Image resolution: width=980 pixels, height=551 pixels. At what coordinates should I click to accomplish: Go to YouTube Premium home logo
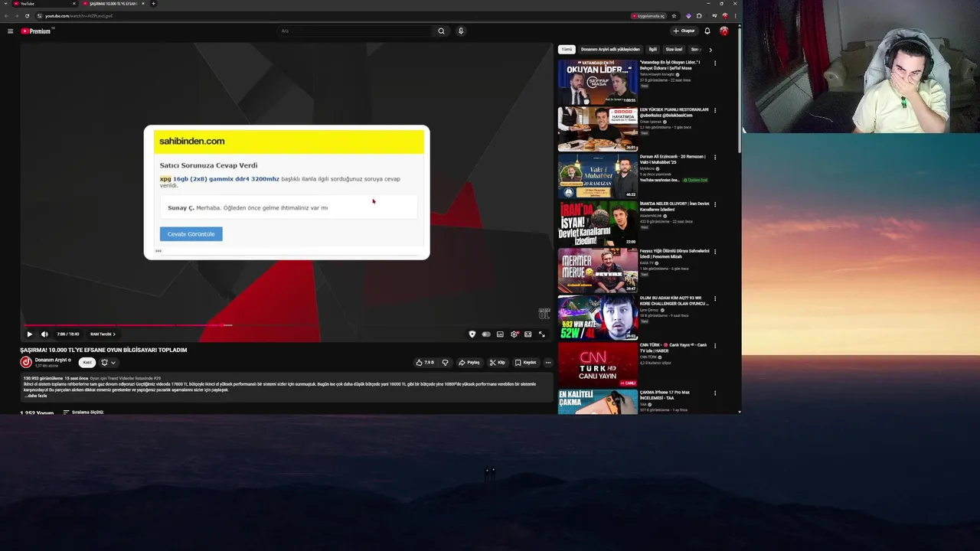coord(36,31)
